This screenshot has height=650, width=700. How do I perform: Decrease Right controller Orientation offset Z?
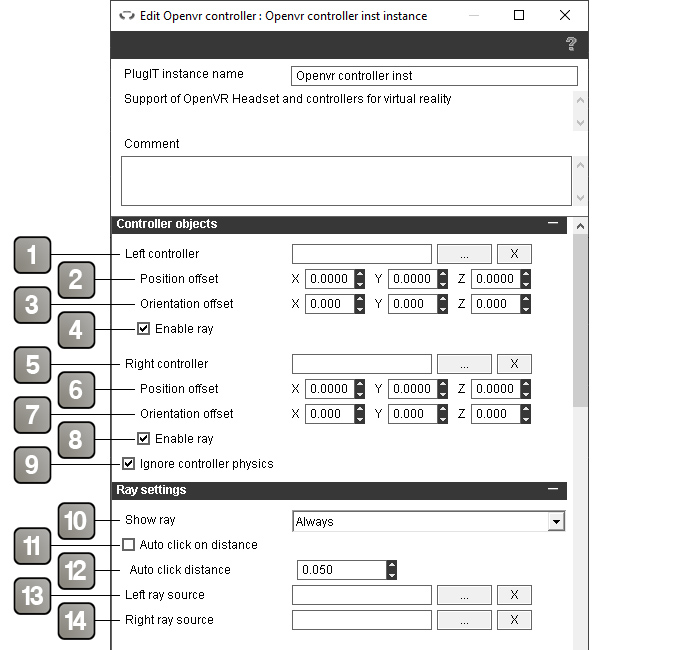[x=526, y=419]
